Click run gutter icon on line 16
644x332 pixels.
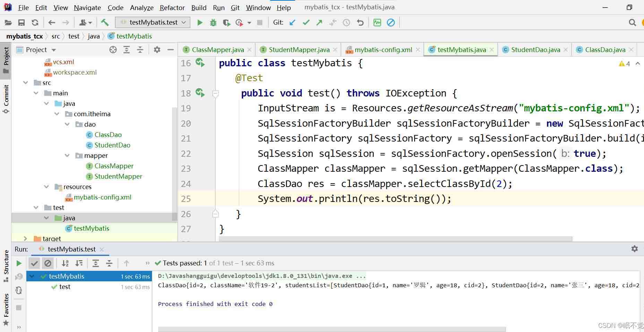click(200, 63)
